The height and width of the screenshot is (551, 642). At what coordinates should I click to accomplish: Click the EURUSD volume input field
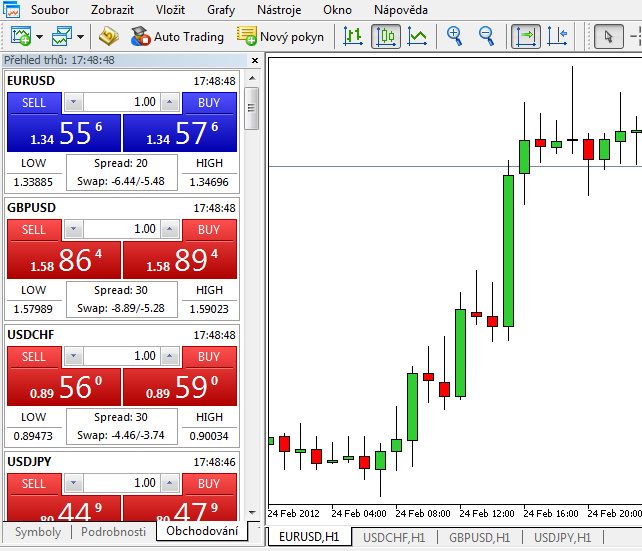click(122, 102)
